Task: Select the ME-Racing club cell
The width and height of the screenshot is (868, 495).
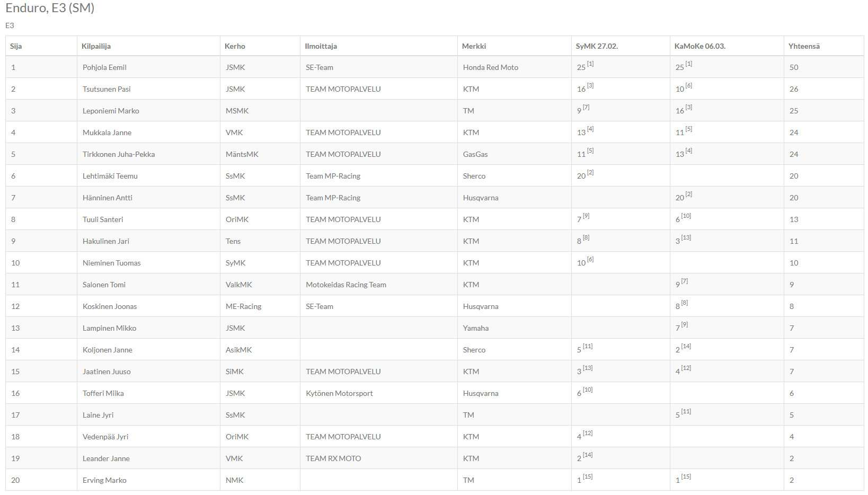Action: pyautogui.click(x=243, y=306)
